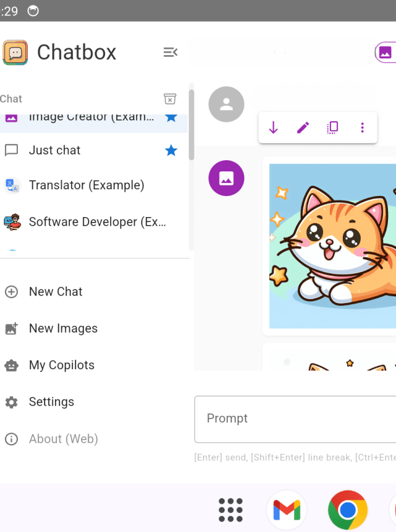
Task: Edit the message with the pencil icon
Action: pos(303,128)
